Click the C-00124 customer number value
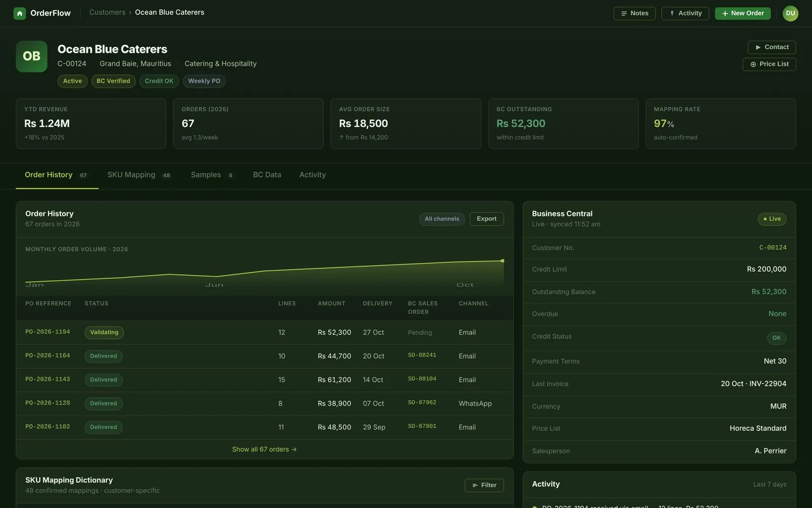Viewport: 812px width, 508px height. pos(773,247)
